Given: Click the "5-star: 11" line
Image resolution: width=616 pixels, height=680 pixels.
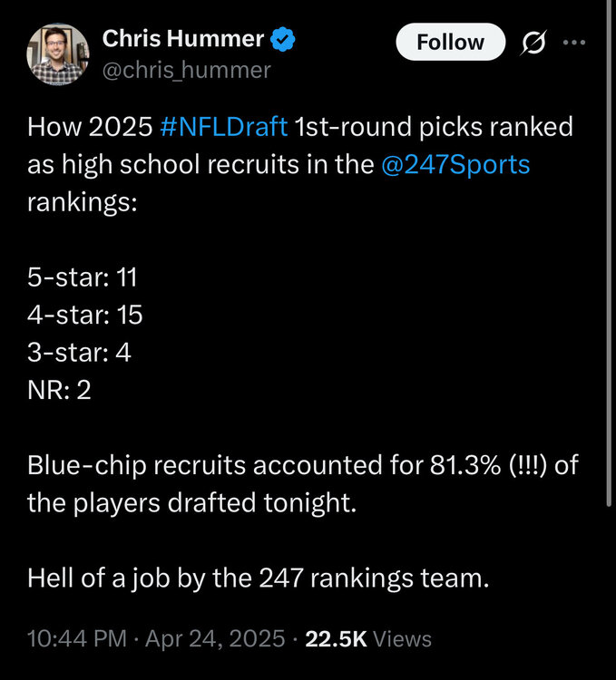Looking at the screenshot, I should coord(82,277).
